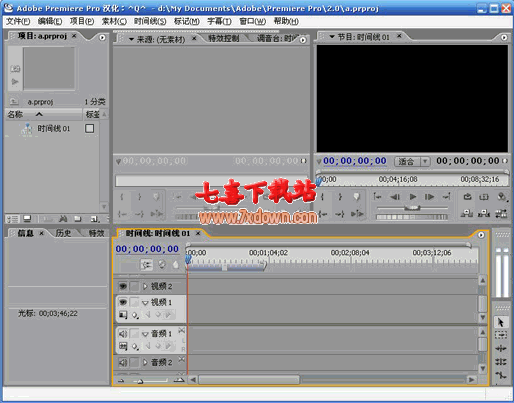Toggle snap in the timeline panel
The height and width of the screenshot is (403, 514).
click(147, 265)
